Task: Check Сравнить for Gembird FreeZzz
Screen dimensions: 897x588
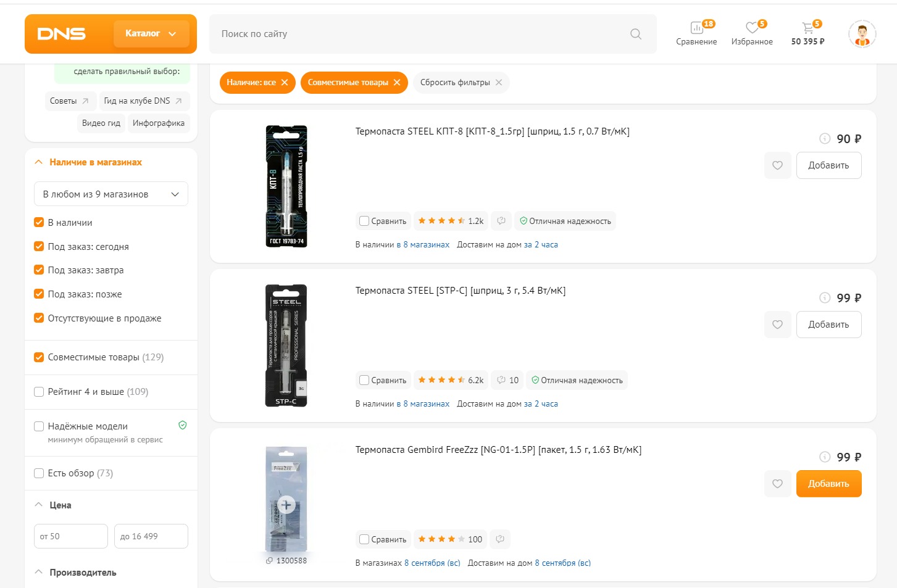Action: click(364, 539)
